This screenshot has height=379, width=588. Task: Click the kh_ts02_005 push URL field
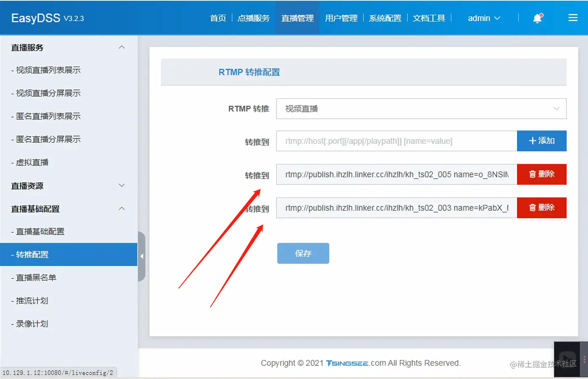point(397,174)
